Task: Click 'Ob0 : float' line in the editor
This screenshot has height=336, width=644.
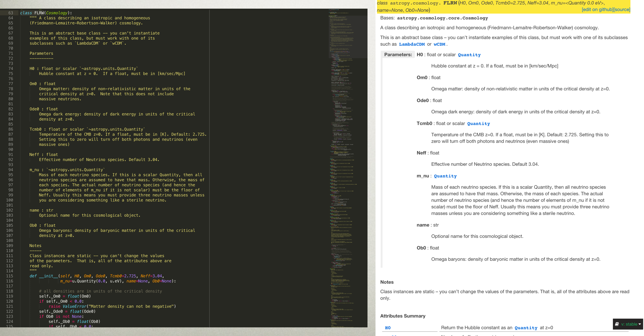Action: tap(42, 225)
